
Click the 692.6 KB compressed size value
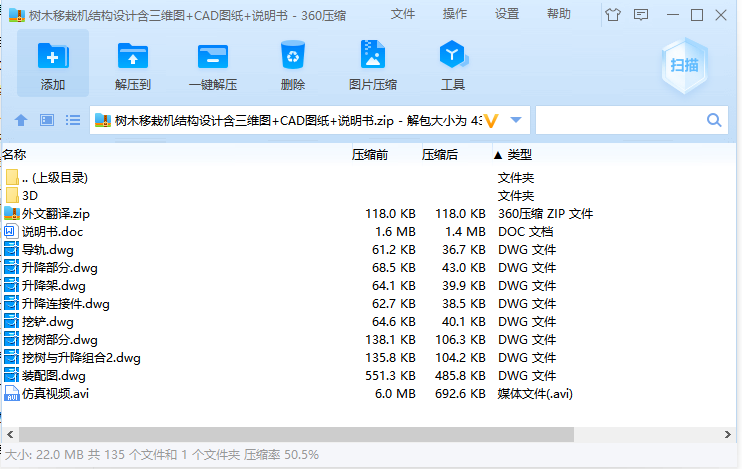point(460,394)
